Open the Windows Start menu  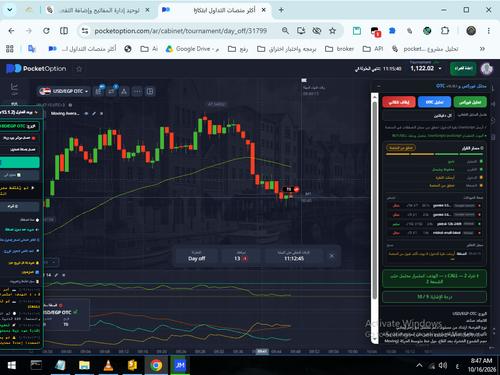11,365
